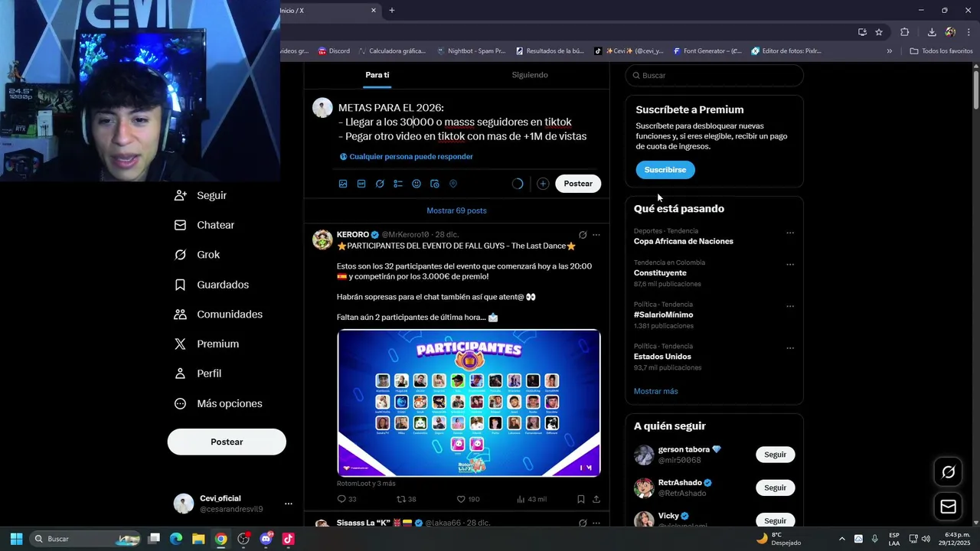This screenshot has height=551, width=980.
Task: Tag location in the composer toolbar
Action: click(453, 184)
